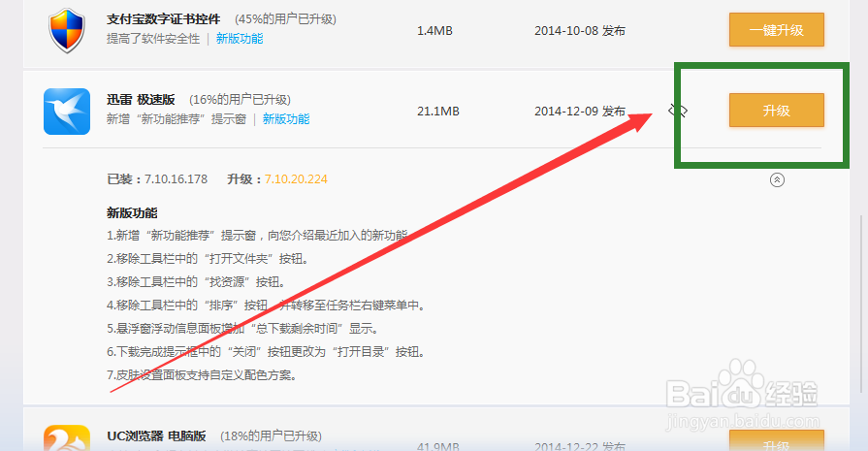Click the upgrade version 7.10.20.224

pyautogui.click(x=296, y=179)
